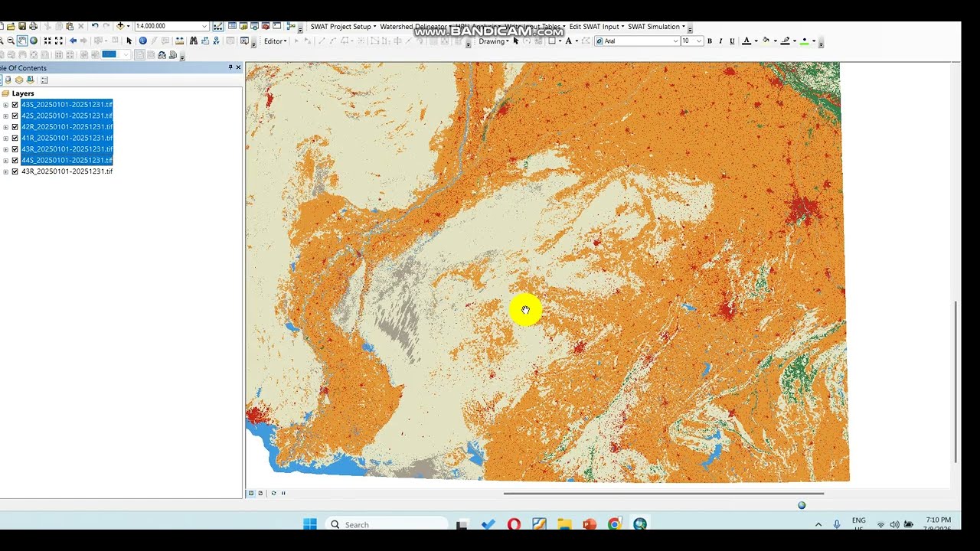Select layer 42R_20250101-20251231.tif name
980x551 pixels.
coord(67,127)
